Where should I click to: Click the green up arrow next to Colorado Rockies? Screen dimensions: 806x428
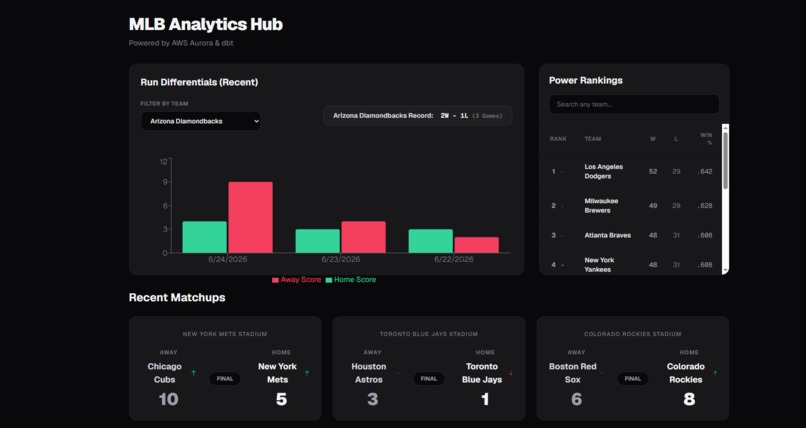(715, 373)
